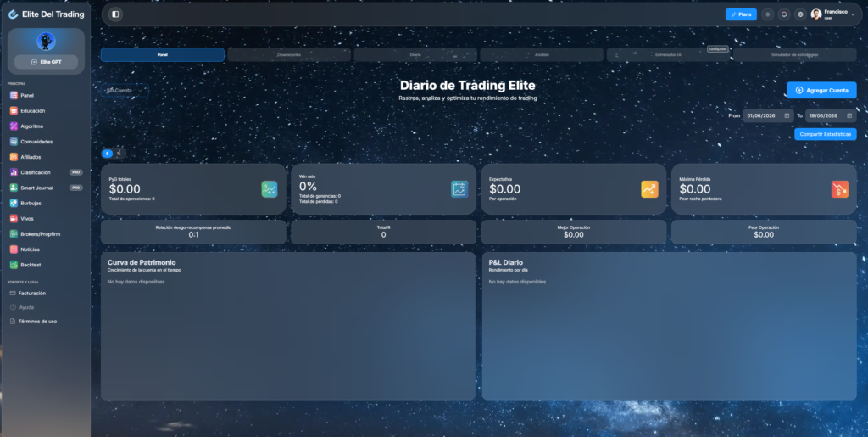Click the Plans button
Image resolution: width=868 pixels, height=437 pixels.
[741, 14]
